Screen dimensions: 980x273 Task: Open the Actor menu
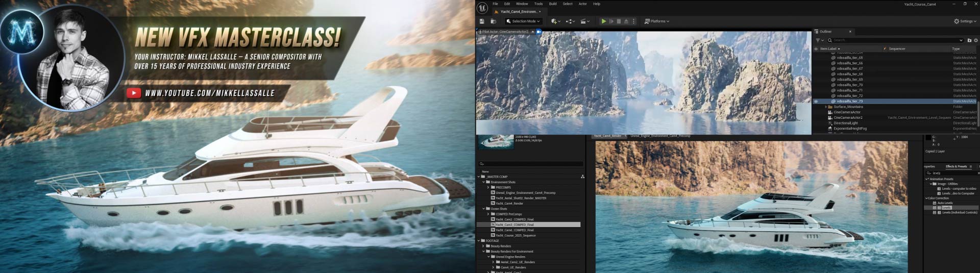583,4
